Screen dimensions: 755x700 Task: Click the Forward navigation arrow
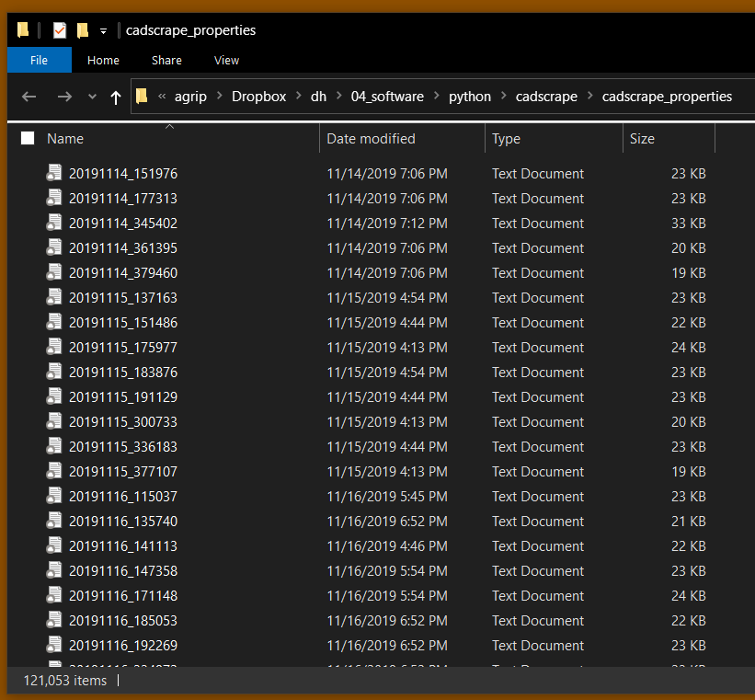pyautogui.click(x=63, y=97)
